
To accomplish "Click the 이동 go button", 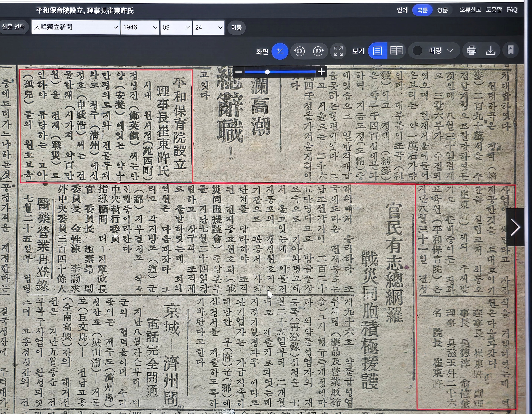I will tap(236, 27).
